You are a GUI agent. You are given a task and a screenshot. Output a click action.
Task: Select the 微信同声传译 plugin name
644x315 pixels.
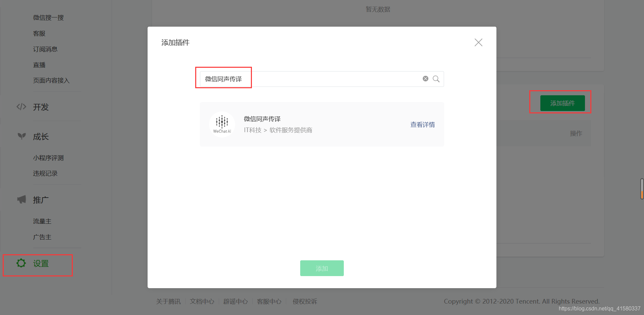coord(262,119)
